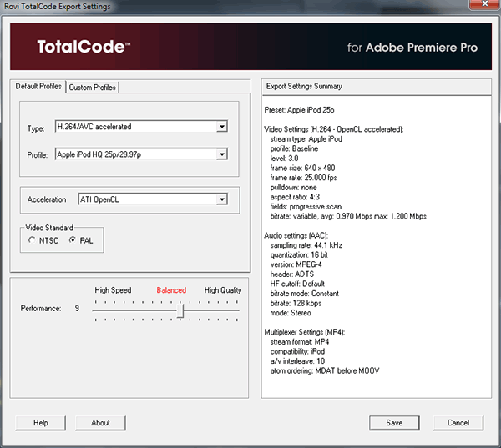
Task: Cancel the export settings dialog
Action: coord(458,423)
